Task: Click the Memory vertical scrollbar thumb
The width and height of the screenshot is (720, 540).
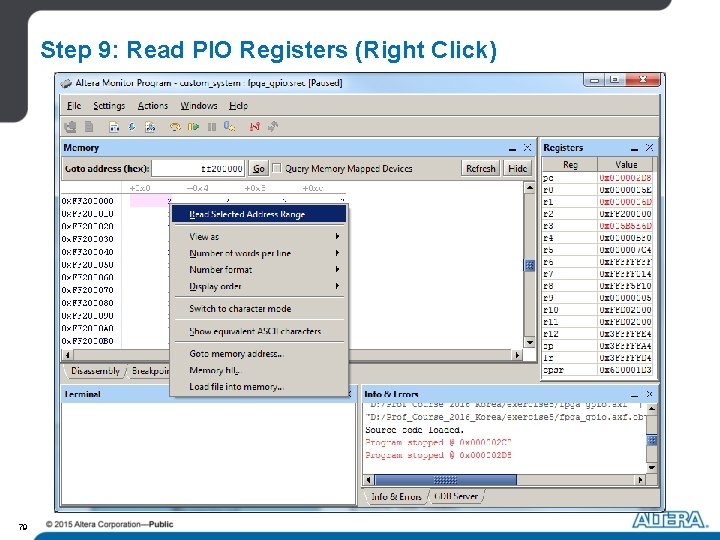Action: pyautogui.click(x=529, y=265)
